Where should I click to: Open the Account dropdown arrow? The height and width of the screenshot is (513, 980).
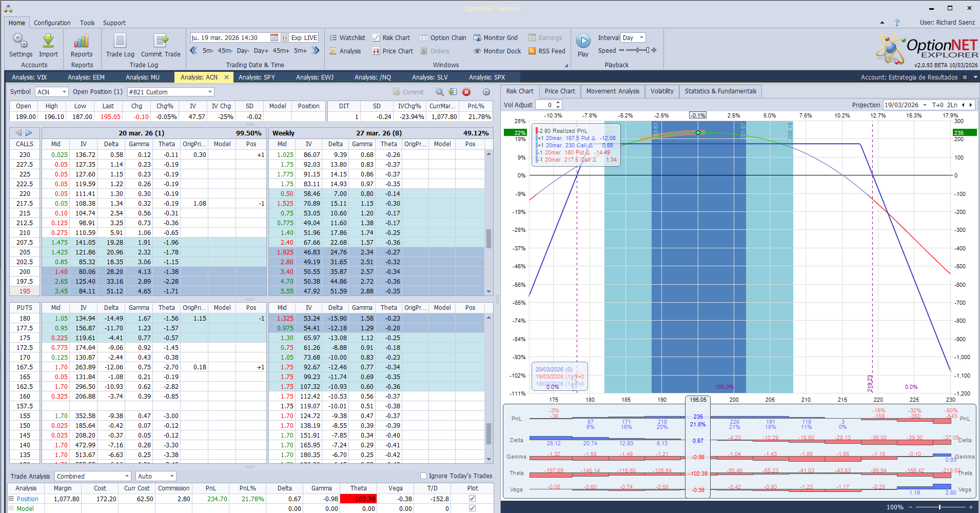(x=975, y=77)
